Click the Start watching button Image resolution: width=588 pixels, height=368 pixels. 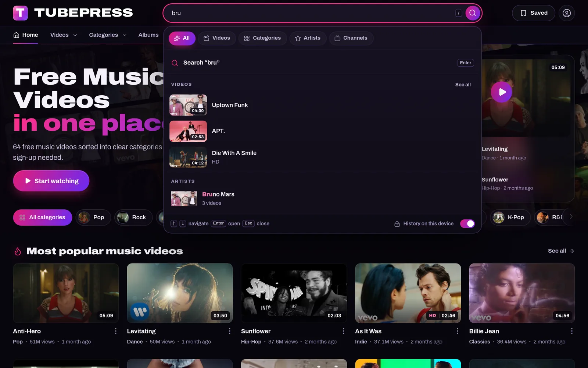tap(51, 181)
